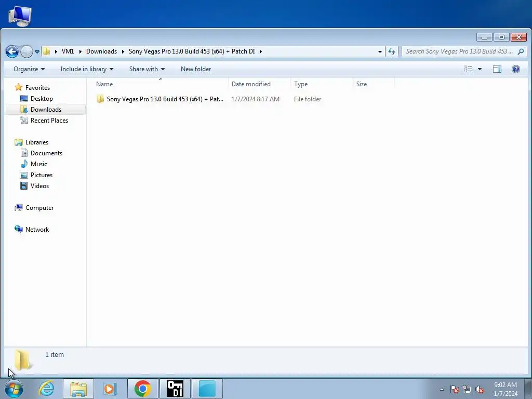Open the More view options dropdown arrow
The image size is (532, 399).
click(480, 69)
